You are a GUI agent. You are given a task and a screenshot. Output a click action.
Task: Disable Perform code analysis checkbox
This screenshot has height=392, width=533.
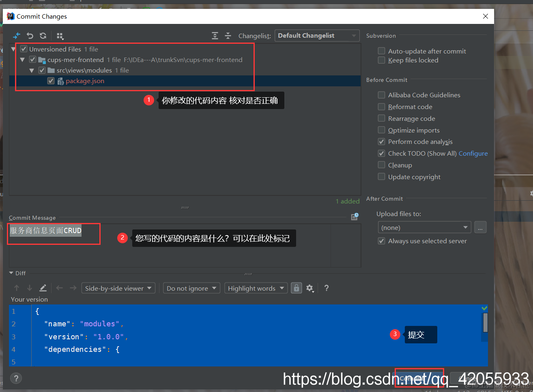click(x=381, y=141)
